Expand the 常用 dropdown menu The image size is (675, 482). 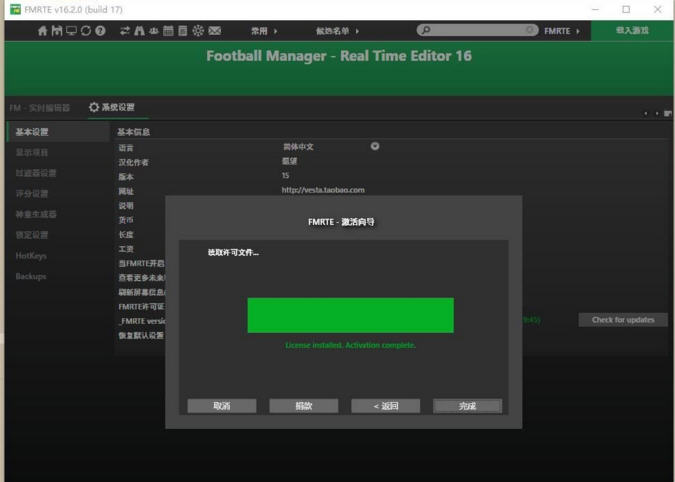[264, 31]
